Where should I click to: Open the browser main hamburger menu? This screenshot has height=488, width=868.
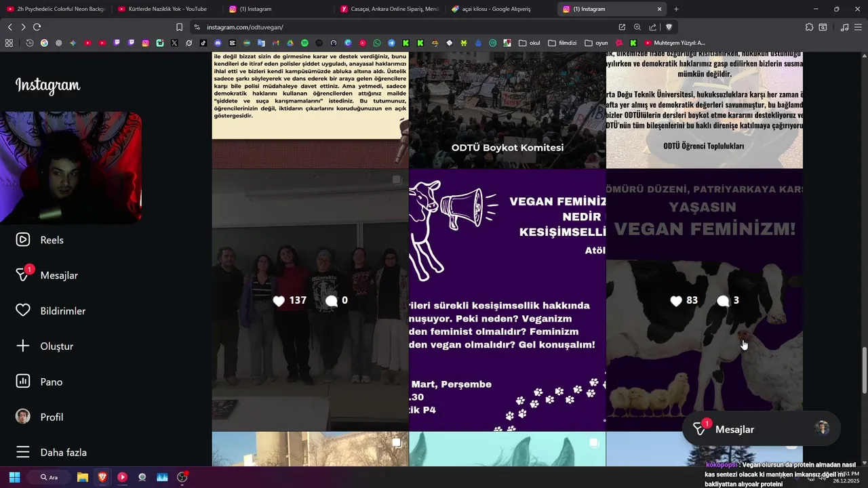(x=858, y=27)
